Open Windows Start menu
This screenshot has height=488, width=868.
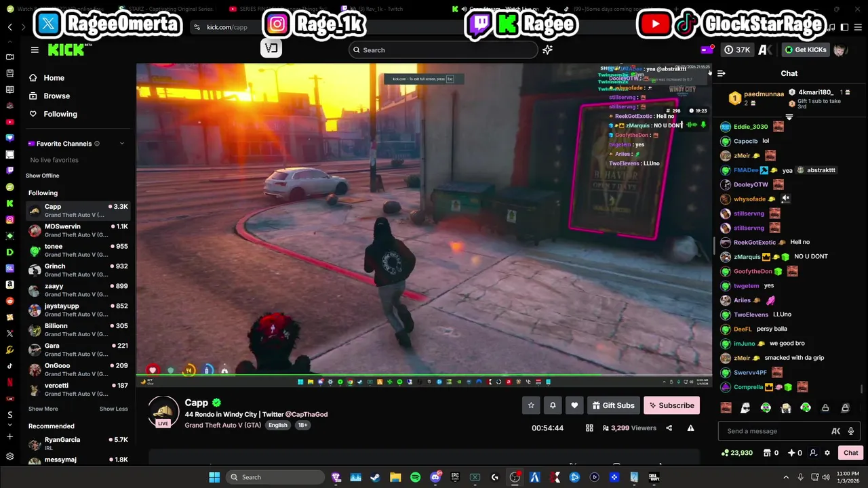[214, 477]
